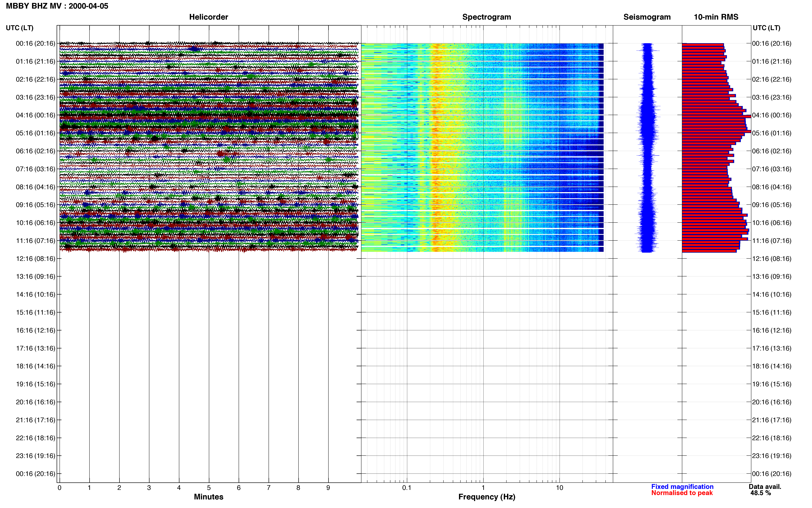Click minute tick label 0 on Helicorder
The height and width of the screenshot is (508, 812).
point(59,487)
